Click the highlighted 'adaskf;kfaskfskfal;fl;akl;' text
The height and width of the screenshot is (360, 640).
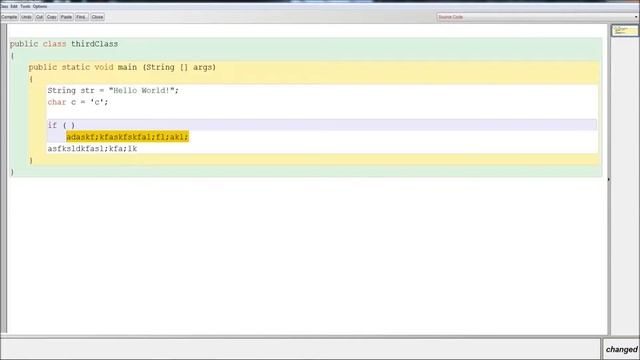127,137
